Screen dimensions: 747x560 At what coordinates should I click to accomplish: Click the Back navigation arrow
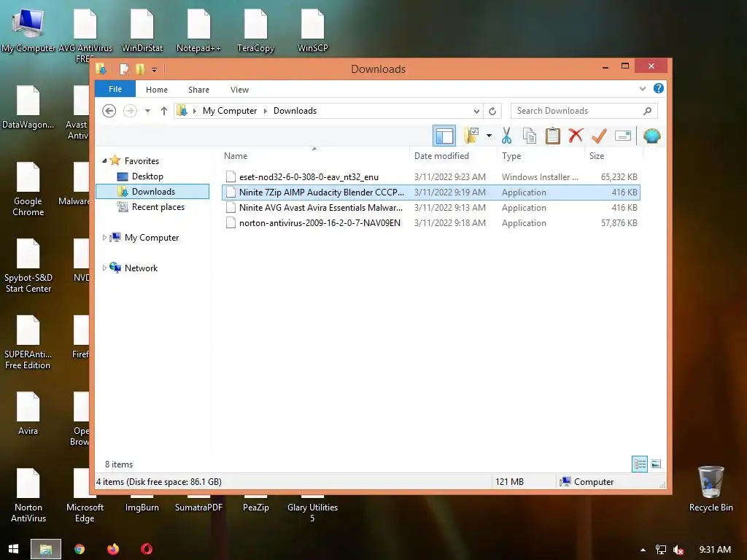tap(109, 111)
